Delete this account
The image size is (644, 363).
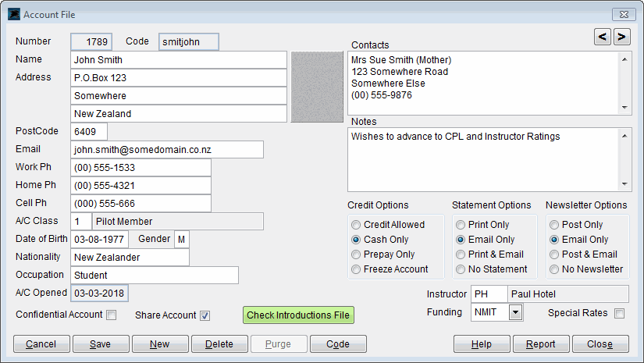tap(219, 344)
